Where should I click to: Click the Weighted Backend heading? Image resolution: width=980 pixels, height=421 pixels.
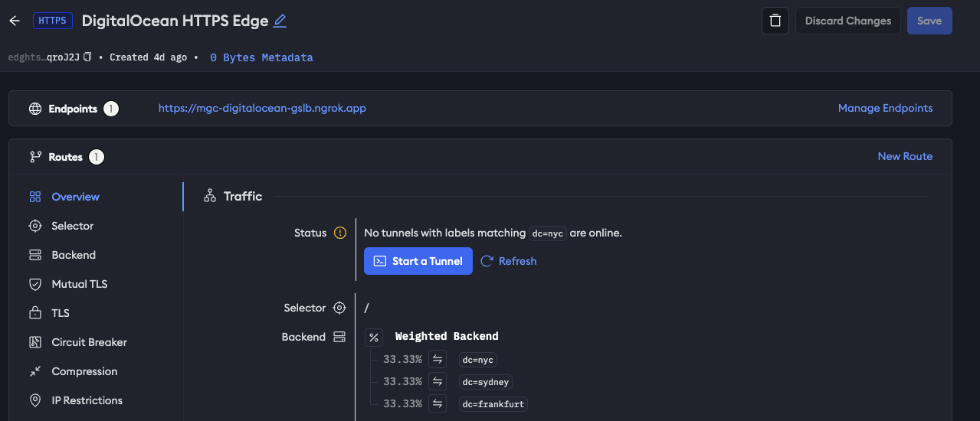point(447,336)
